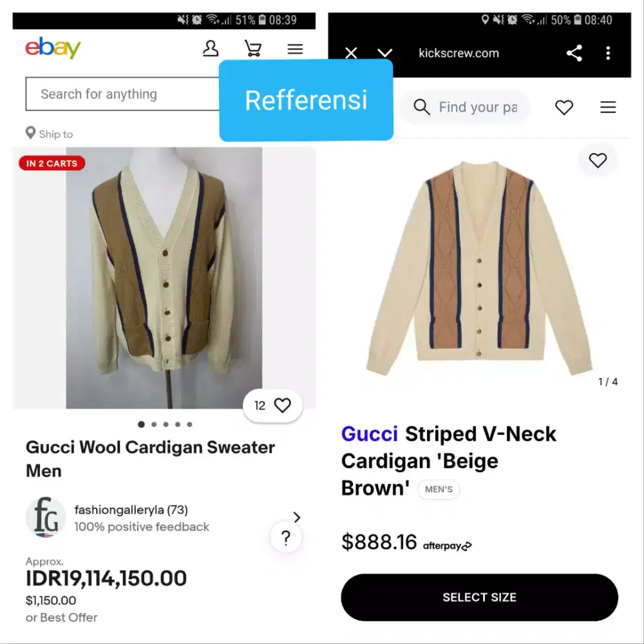Expand the down chevron next to the X
The image size is (644, 644).
(384, 53)
